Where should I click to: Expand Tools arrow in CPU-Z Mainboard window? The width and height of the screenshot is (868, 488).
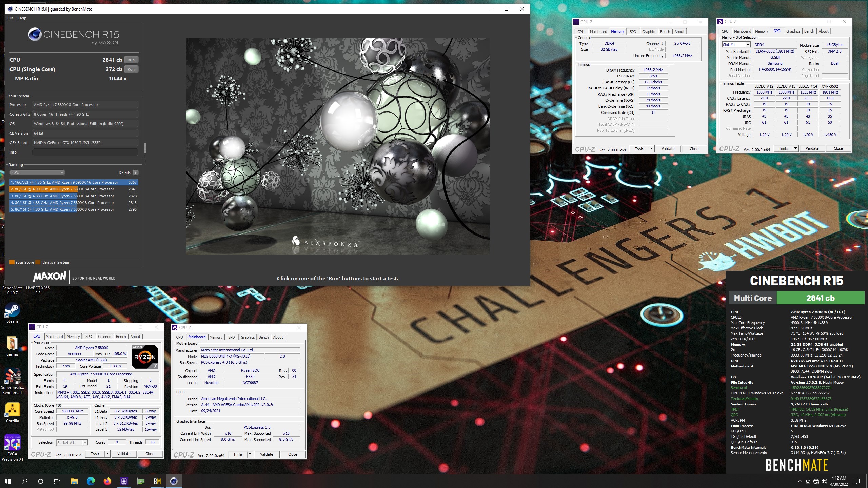click(x=250, y=454)
